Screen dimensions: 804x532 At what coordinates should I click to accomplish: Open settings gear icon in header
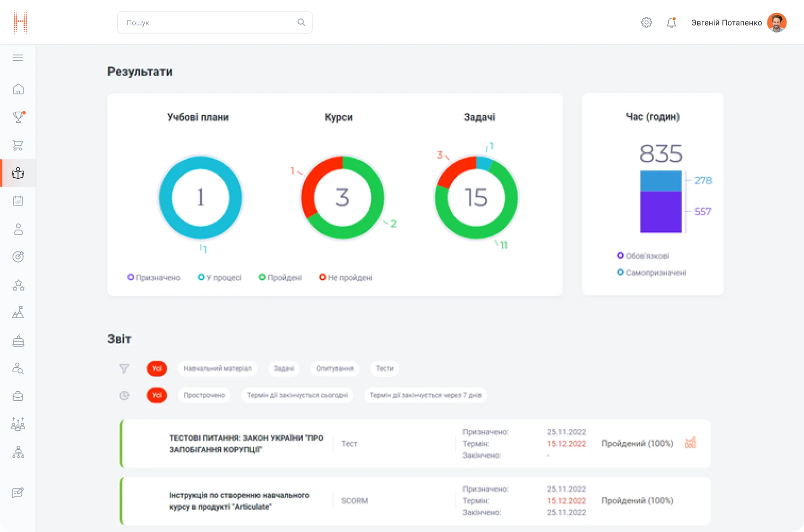click(x=646, y=23)
